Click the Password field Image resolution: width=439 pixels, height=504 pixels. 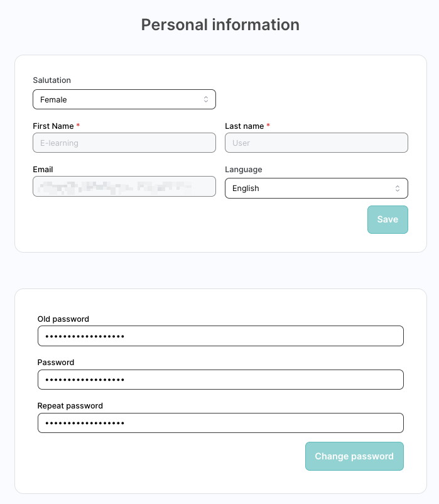[x=220, y=379]
